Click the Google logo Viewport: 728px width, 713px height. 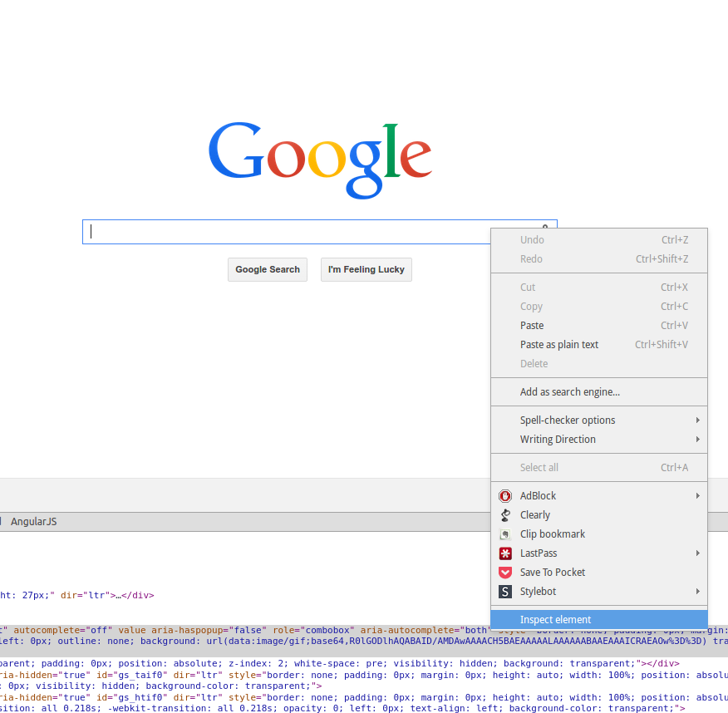[320, 160]
